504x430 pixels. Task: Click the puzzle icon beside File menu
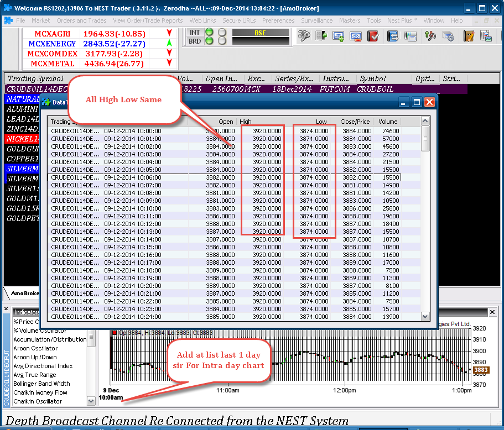[8, 20]
